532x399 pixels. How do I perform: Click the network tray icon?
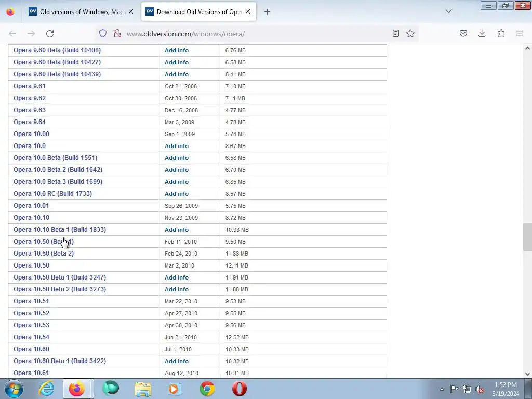(467, 389)
